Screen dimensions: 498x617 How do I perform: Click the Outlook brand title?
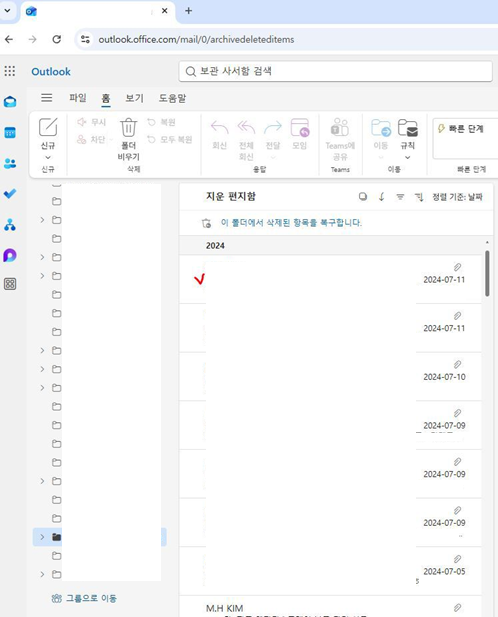coord(51,72)
